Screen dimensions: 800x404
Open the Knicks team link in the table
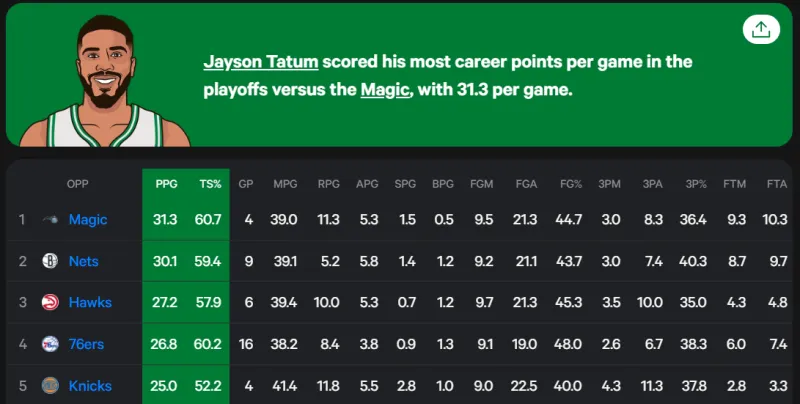90,386
